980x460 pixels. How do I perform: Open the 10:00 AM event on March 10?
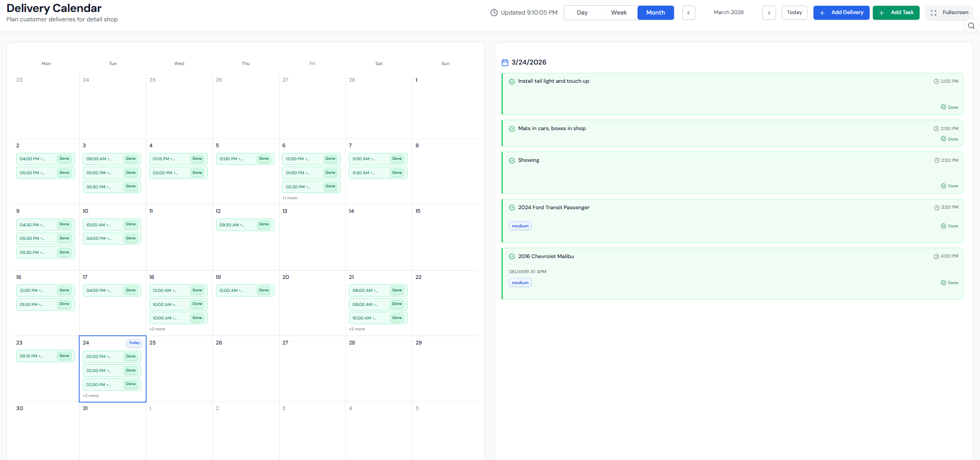point(112,225)
